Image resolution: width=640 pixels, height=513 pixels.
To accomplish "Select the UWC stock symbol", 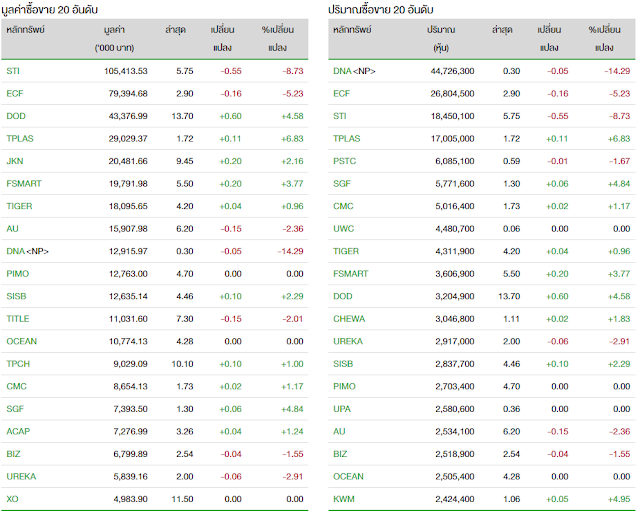I will (344, 227).
